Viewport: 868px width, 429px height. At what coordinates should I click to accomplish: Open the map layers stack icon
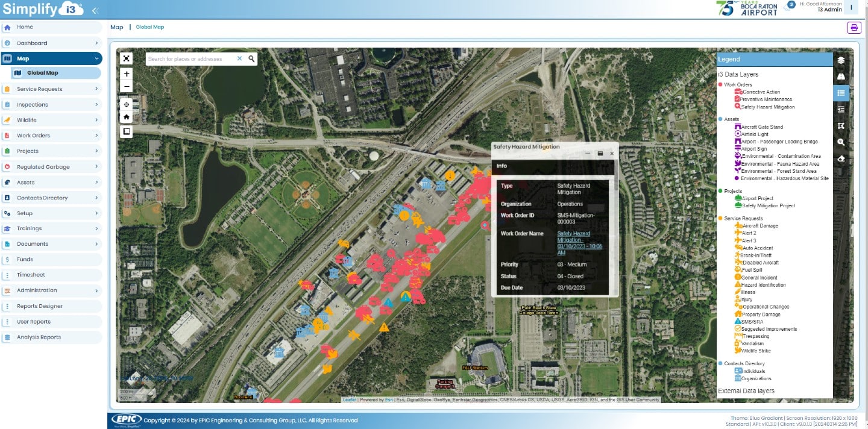point(841,60)
